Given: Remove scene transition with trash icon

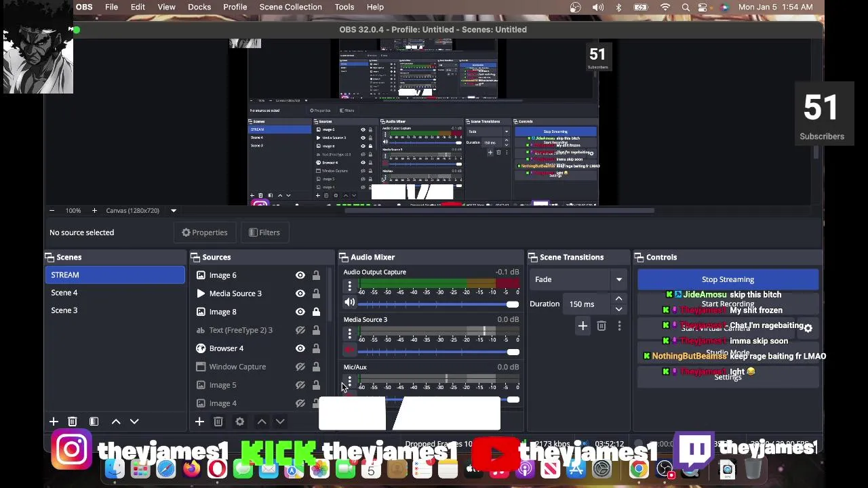Looking at the screenshot, I should tap(601, 326).
